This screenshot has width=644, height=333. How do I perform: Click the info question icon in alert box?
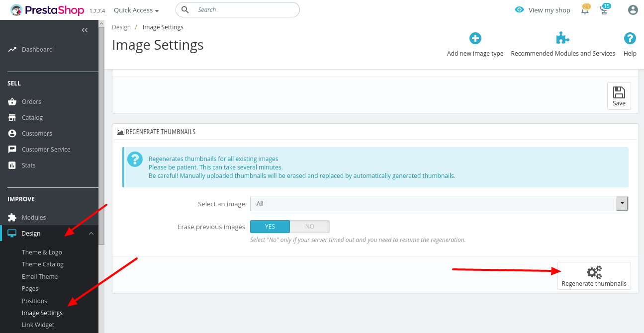coord(135,159)
